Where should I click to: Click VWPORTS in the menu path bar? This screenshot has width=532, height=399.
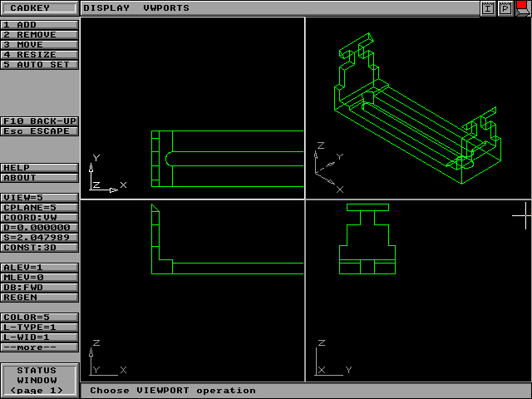point(166,7)
